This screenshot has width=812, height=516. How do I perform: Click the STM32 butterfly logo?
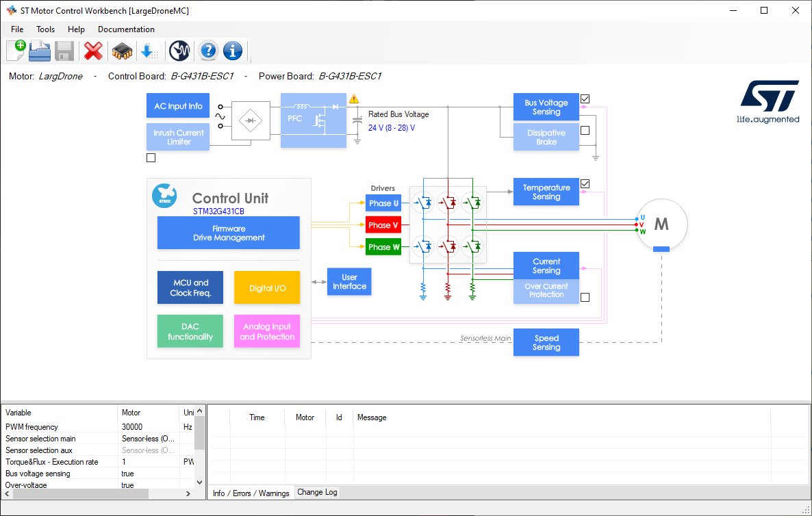coord(165,196)
